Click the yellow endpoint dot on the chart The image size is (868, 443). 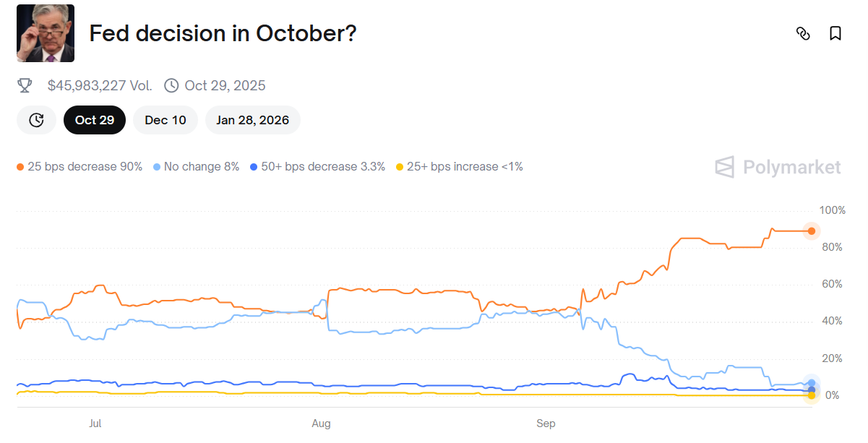pos(810,394)
